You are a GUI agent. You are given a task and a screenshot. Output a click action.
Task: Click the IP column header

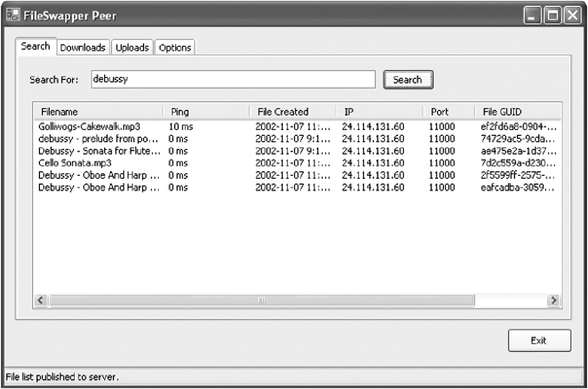tap(379, 112)
